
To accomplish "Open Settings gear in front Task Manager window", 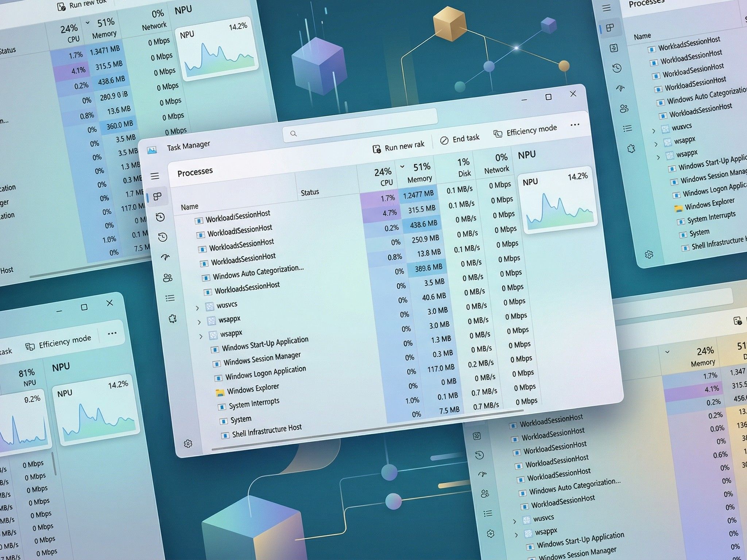I will tap(188, 444).
